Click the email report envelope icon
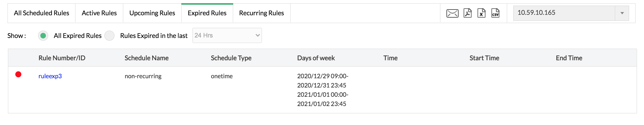This screenshot has width=644, height=125. click(452, 13)
